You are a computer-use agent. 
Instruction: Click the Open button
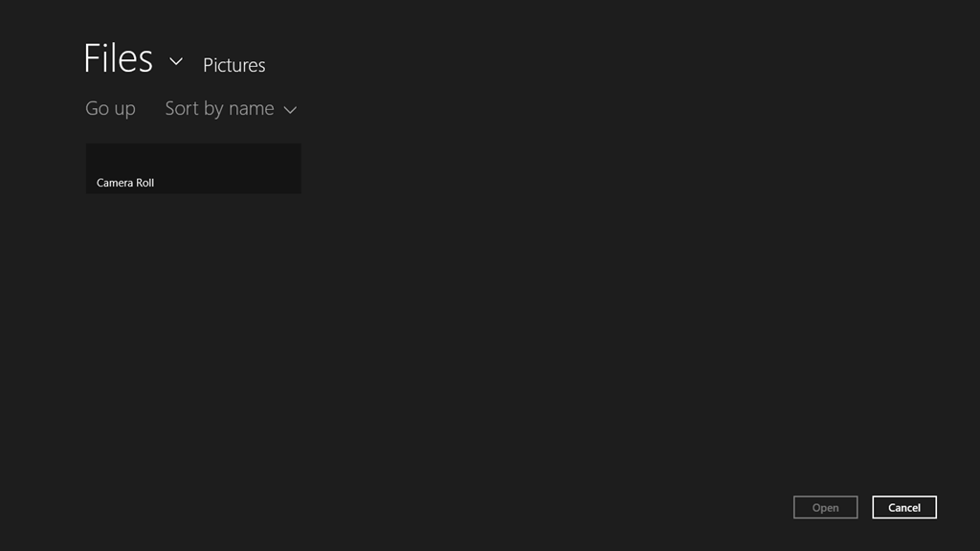point(825,508)
